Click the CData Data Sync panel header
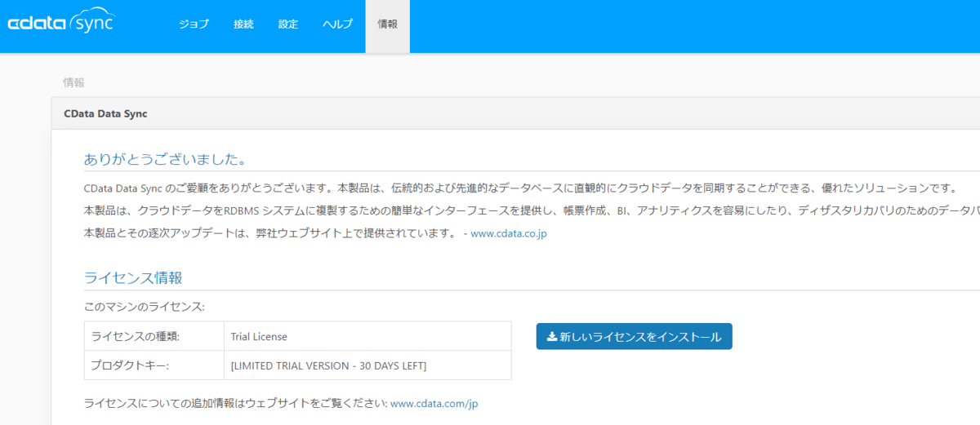The width and height of the screenshot is (980, 425). click(515, 113)
